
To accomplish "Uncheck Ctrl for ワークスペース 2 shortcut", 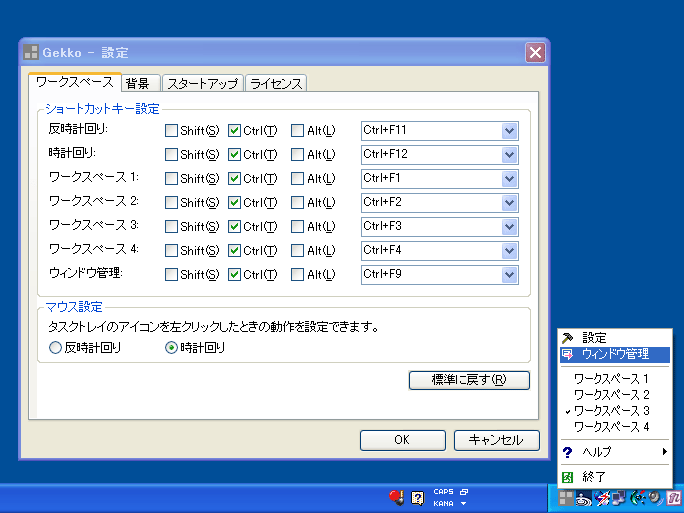I will pyautogui.click(x=234, y=202).
